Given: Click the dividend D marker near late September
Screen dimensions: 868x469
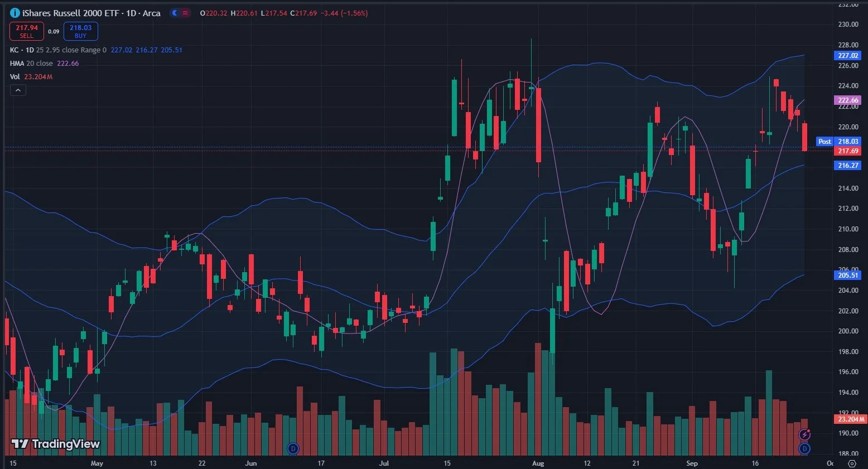Looking at the screenshot, I should coord(804,448).
